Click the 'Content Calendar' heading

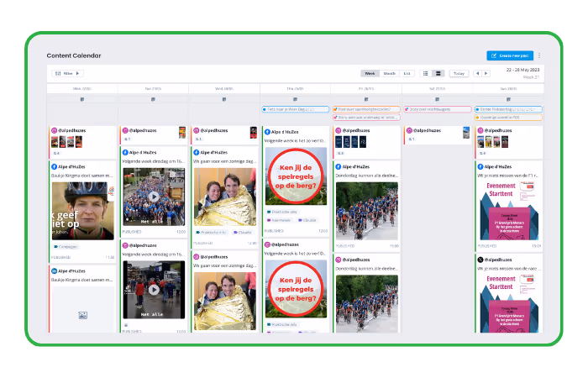click(x=74, y=55)
